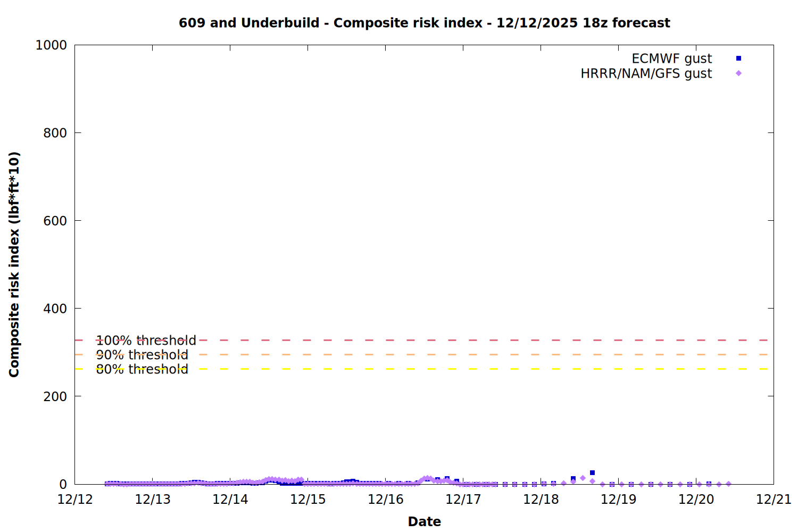Click the 600 y-axis tick label
The image size is (798, 532).
coord(55,221)
